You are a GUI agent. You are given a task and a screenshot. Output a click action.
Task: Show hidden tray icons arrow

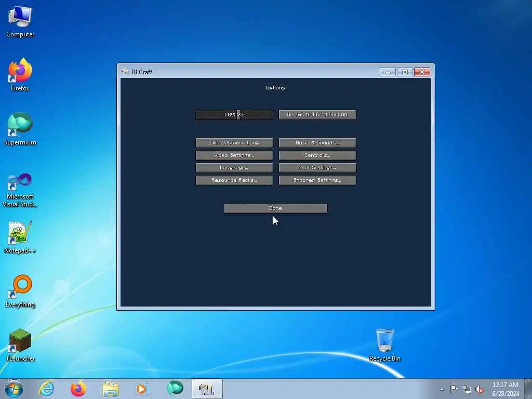(x=442, y=390)
